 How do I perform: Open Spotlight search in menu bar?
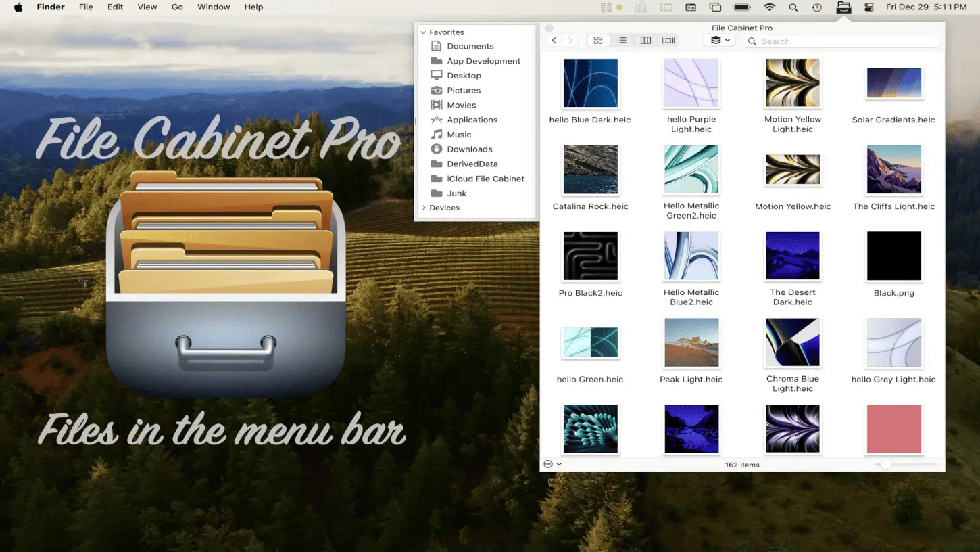point(793,7)
